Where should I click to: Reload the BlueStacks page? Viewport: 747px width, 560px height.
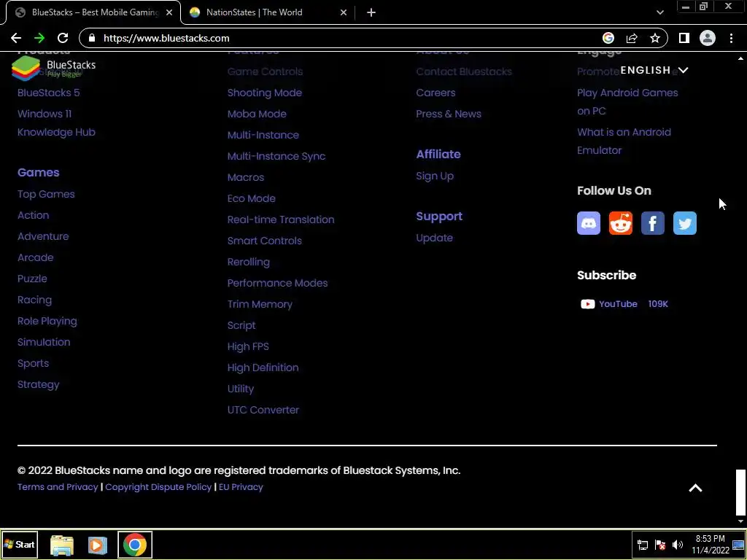(x=63, y=38)
